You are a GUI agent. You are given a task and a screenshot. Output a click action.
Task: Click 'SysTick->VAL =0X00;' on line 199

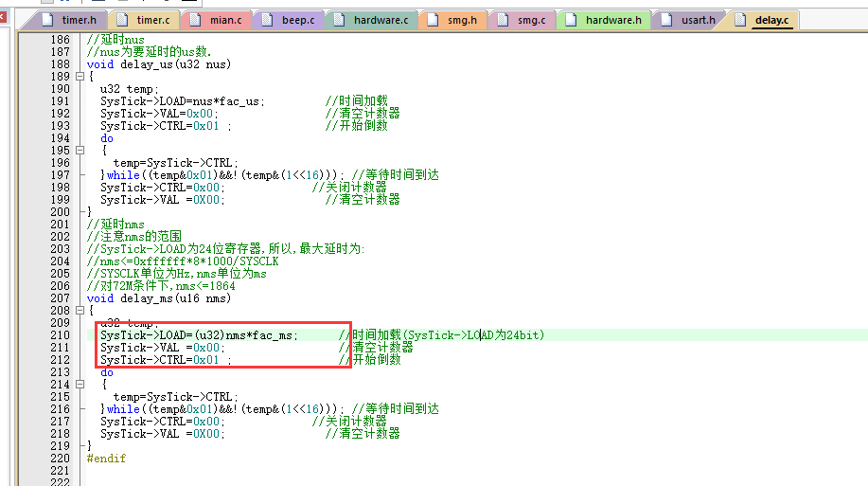(162, 200)
